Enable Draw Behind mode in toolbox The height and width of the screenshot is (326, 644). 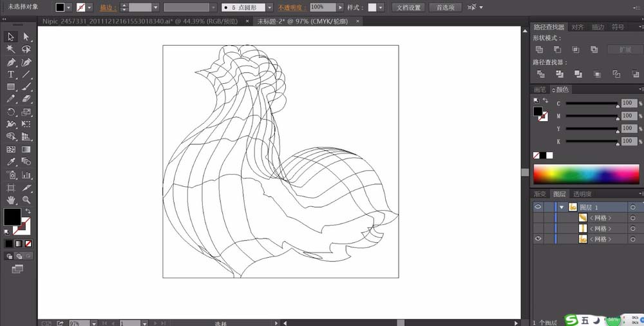(x=19, y=256)
